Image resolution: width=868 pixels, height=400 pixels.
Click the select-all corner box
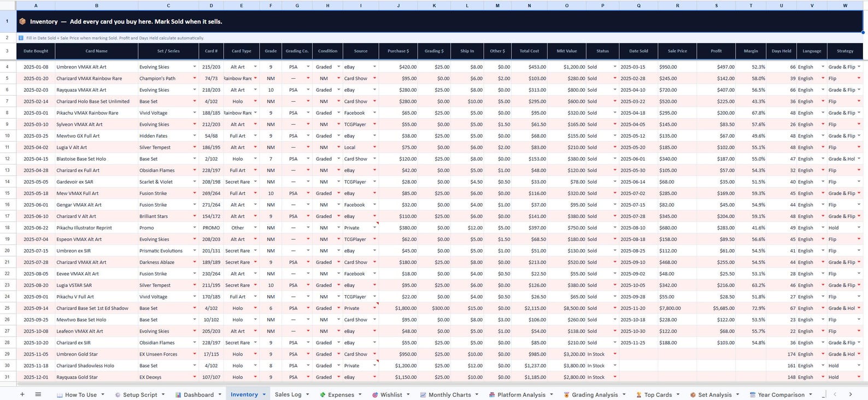click(x=8, y=5)
